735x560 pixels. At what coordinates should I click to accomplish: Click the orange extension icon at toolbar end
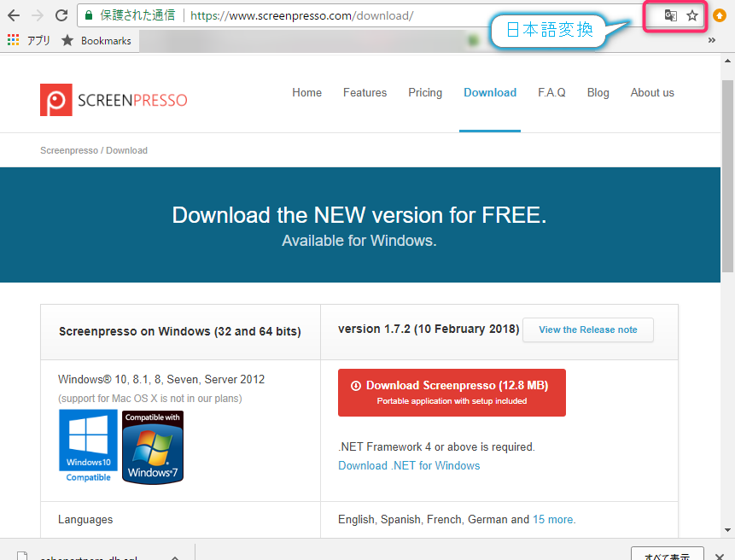[x=719, y=15]
